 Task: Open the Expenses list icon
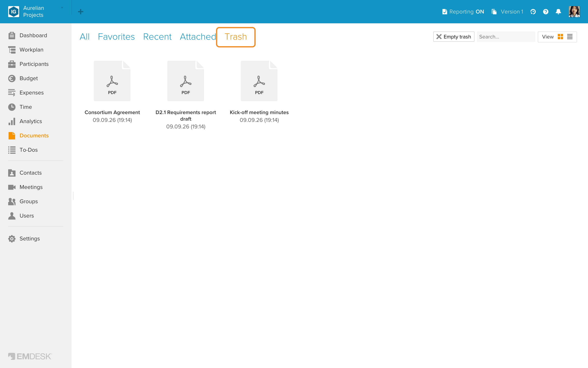(12, 93)
